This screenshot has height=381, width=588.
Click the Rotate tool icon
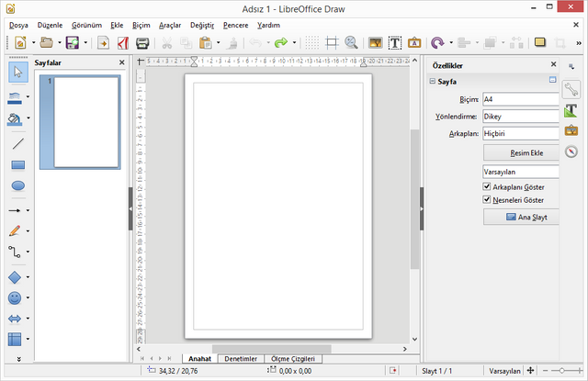pos(437,43)
